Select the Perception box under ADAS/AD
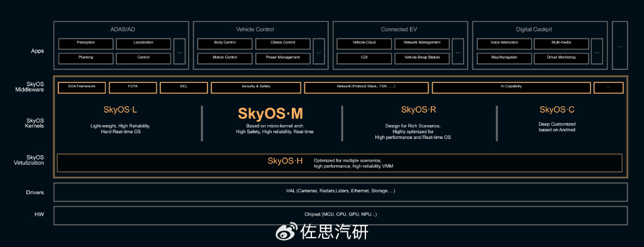Image resolution: width=644 pixels, height=247 pixels. (86, 43)
